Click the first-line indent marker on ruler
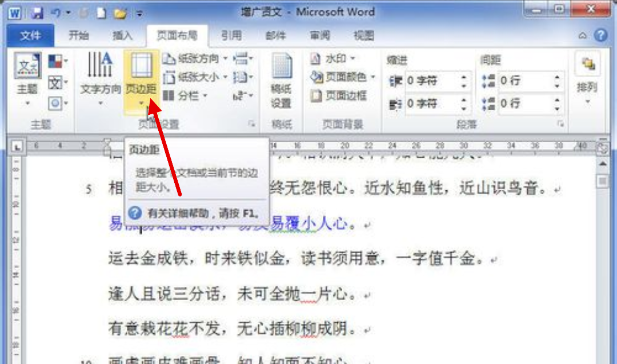 pyautogui.click(x=107, y=142)
